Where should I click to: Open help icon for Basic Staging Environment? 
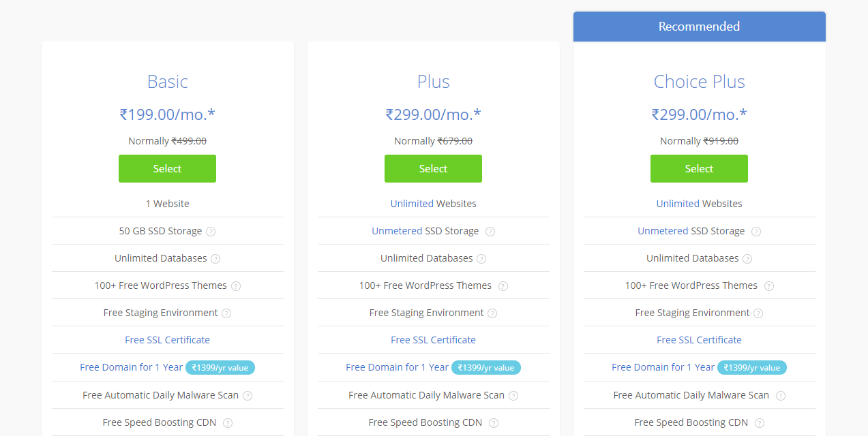point(226,313)
